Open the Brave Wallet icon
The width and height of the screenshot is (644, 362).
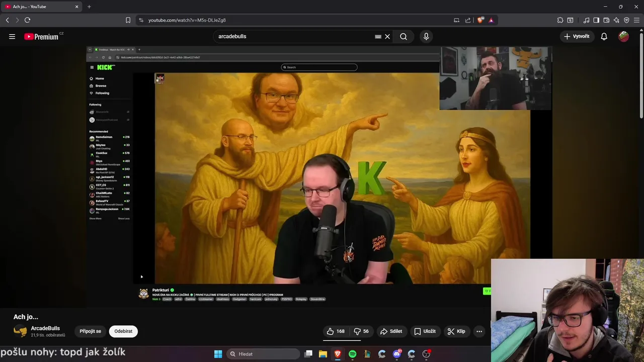pyautogui.click(x=606, y=20)
